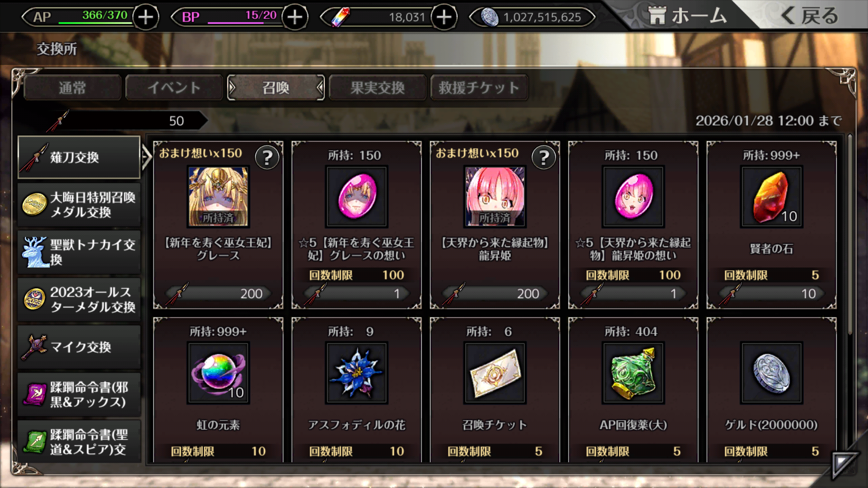The image size is (868, 488).
Task: Select 大晦日特別召喚メダル交換 in sidebar
Action: coord(79,205)
